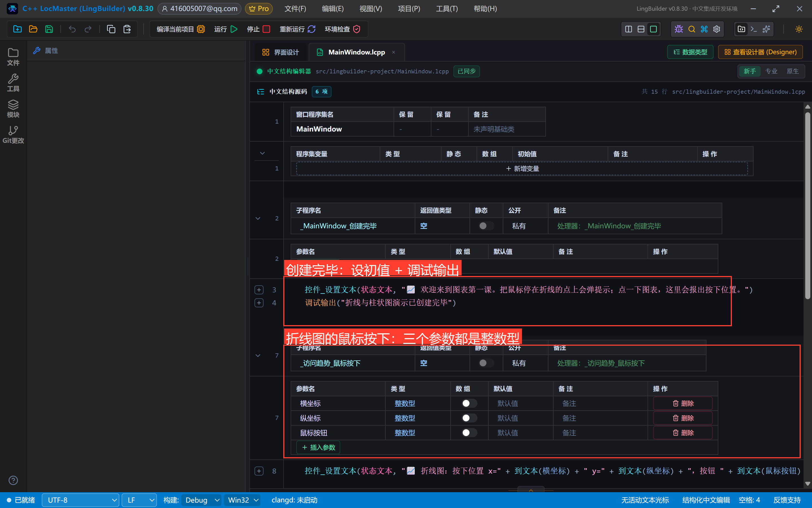The image size is (812, 508).
Task: Toggle the sun theme icon
Action: coord(799,29)
